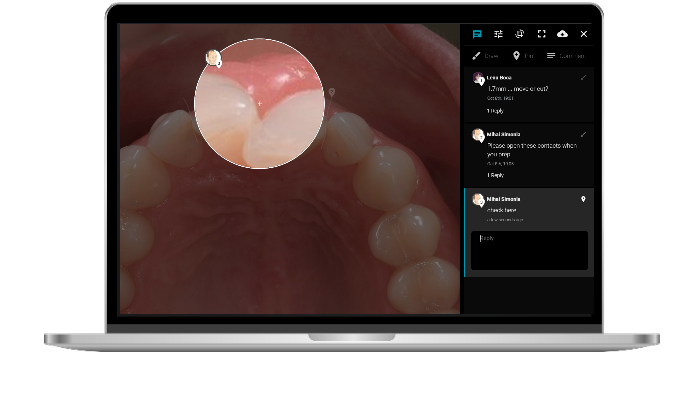The width and height of the screenshot is (680, 400).
Task: Click the Reply text field
Action: click(529, 250)
